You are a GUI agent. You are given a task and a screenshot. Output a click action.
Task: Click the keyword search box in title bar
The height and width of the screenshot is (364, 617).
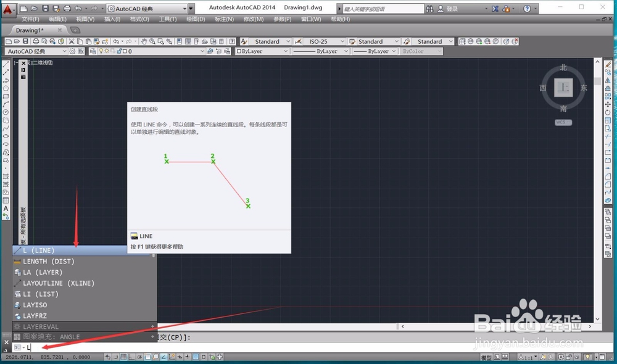click(383, 9)
